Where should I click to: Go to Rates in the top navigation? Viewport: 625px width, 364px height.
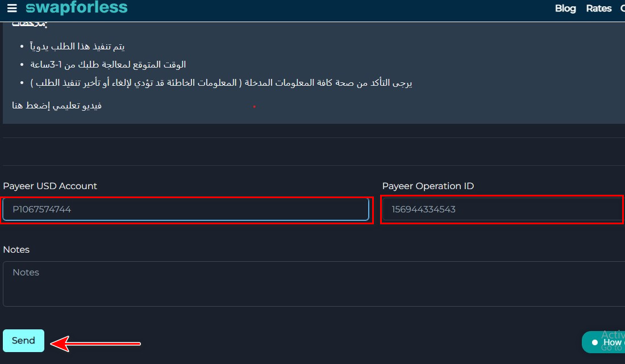coord(599,9)
